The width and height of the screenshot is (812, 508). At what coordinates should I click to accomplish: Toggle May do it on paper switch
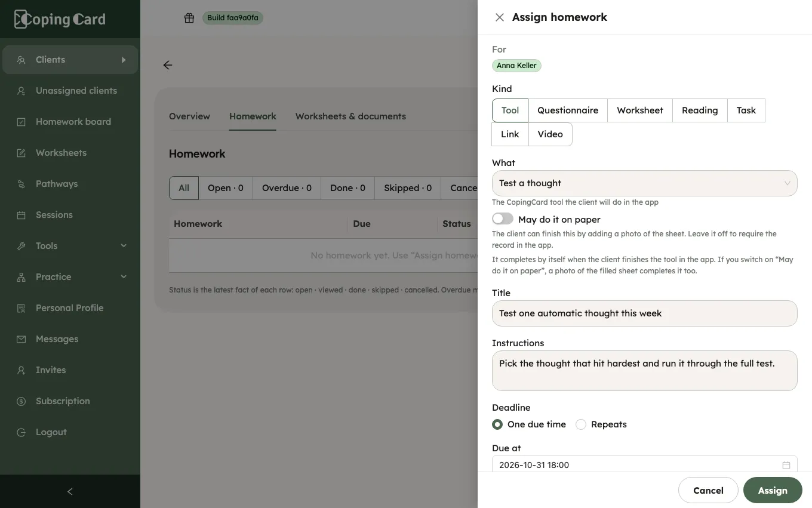pos(503,219)
